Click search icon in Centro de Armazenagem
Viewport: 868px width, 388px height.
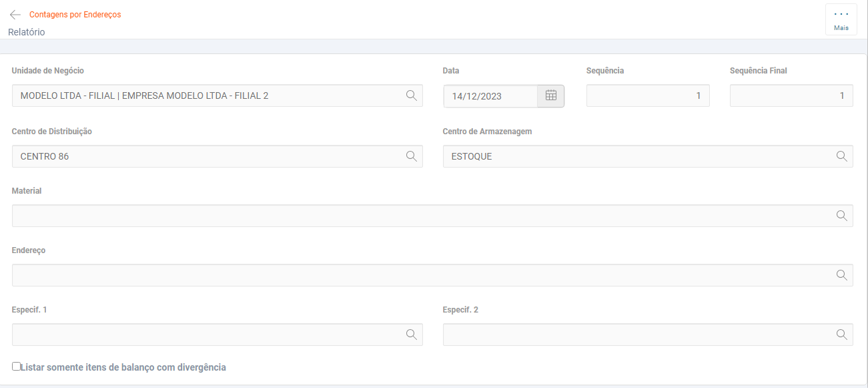842,156
